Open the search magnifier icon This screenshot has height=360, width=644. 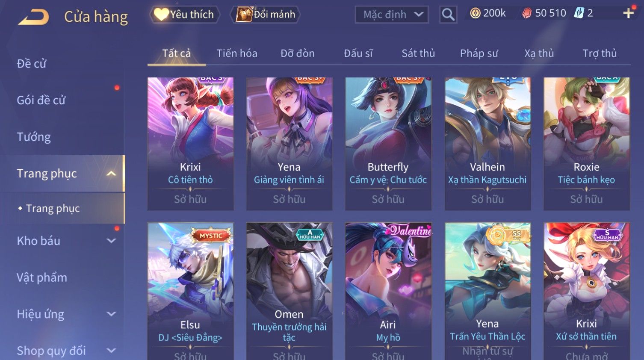(x=448, y=15)
